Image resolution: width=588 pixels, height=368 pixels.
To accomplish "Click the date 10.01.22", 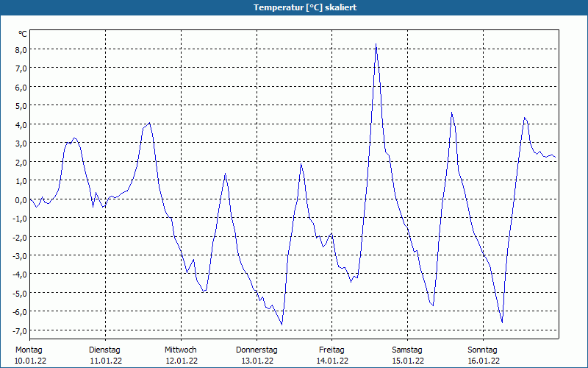I will tap(30, 361).
